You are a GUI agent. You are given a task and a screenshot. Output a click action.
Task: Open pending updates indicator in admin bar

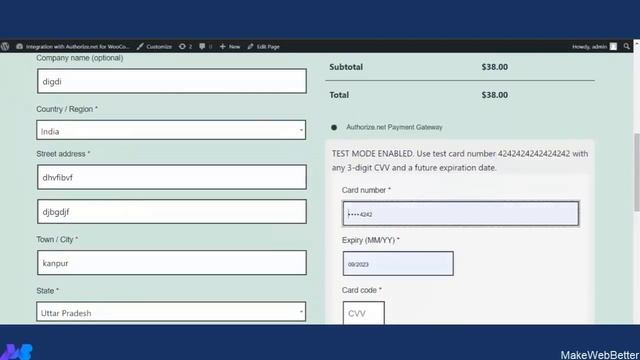[x=185, y=47]
